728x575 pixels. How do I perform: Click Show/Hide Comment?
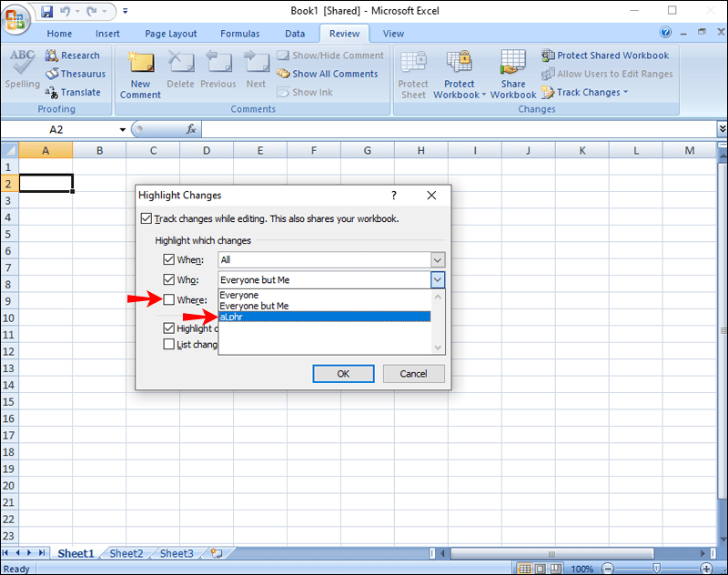point(330,55)
